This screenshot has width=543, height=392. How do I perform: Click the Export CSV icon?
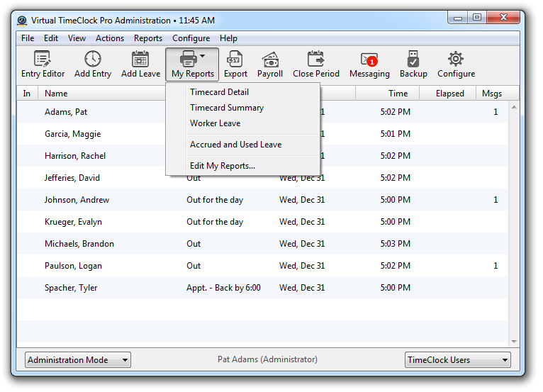click(x=235, y=59)
